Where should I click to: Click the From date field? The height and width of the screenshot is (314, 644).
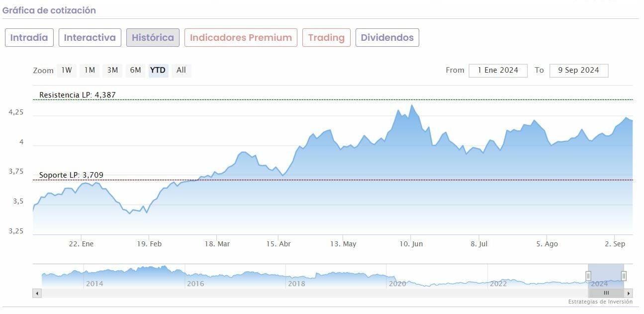[x=498, y=71]
